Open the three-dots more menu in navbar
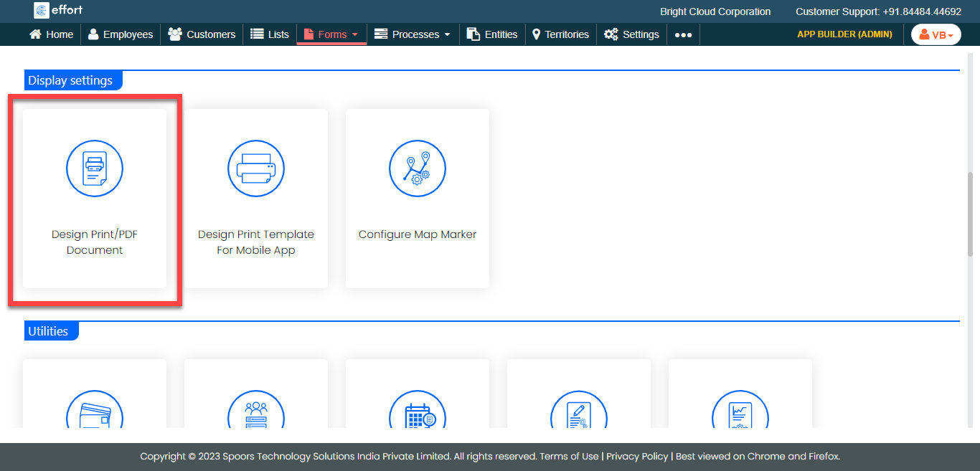Screen dimensions: 980x471 (x=683, y=34)
